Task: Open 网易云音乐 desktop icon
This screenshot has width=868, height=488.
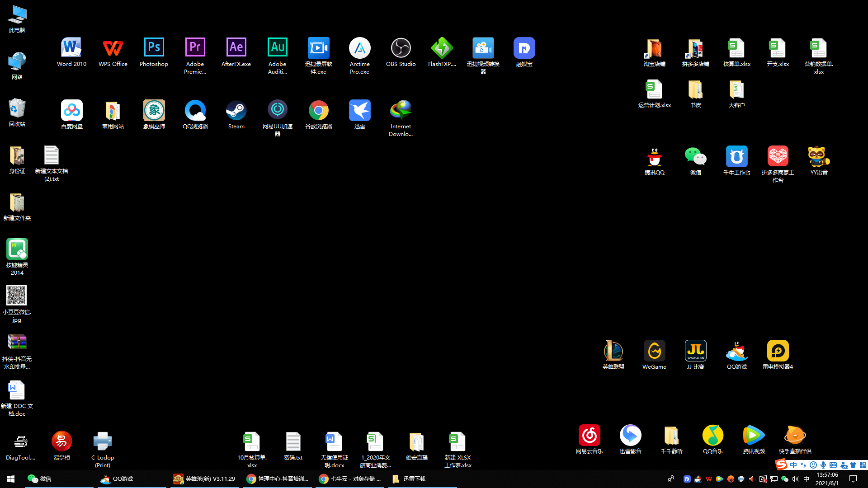Action: point(589,440)
